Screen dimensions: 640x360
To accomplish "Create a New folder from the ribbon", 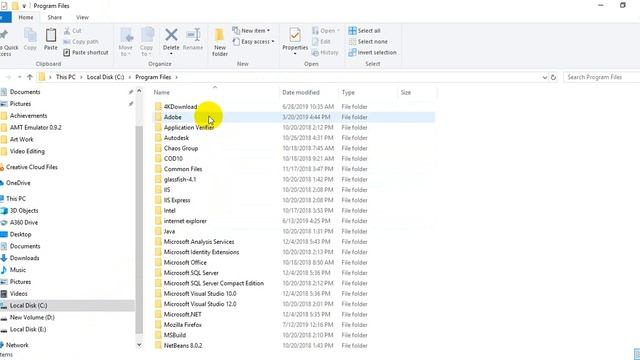I will [x=220, y=42].
